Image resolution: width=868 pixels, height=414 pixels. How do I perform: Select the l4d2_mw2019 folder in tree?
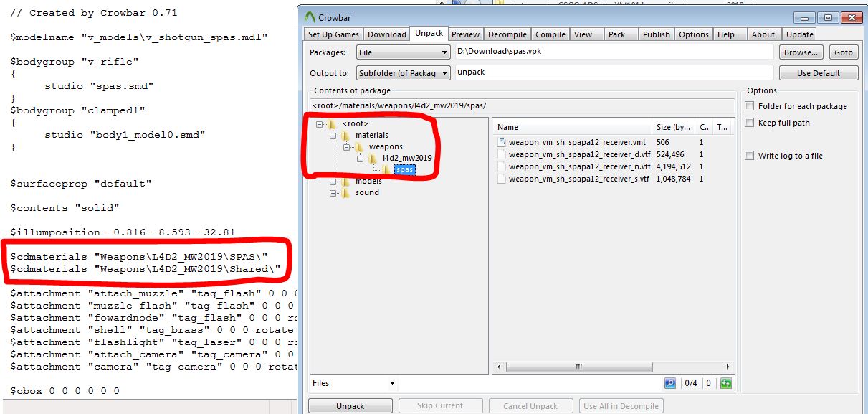406,159
